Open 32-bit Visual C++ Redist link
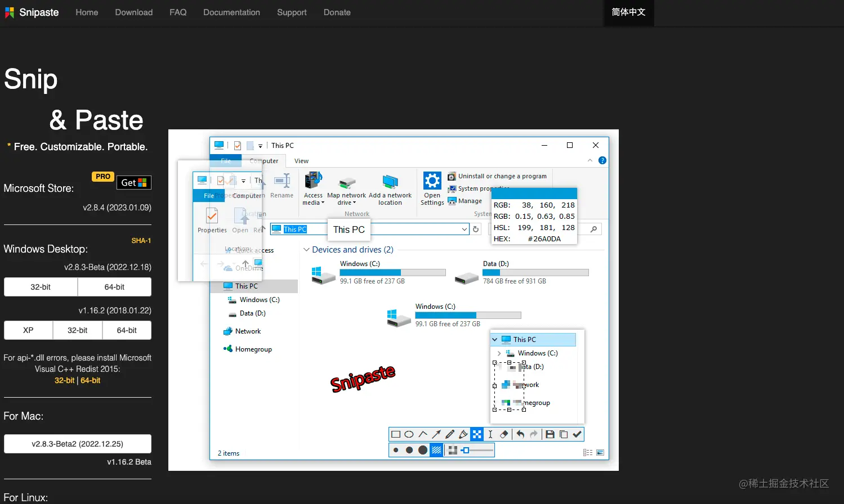Image resolution: width=844 pixels, height=504 pixels. (x=64, y=380)
